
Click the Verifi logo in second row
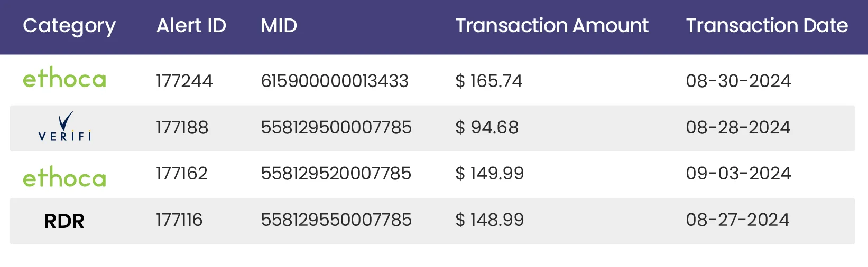click(65, 127)
